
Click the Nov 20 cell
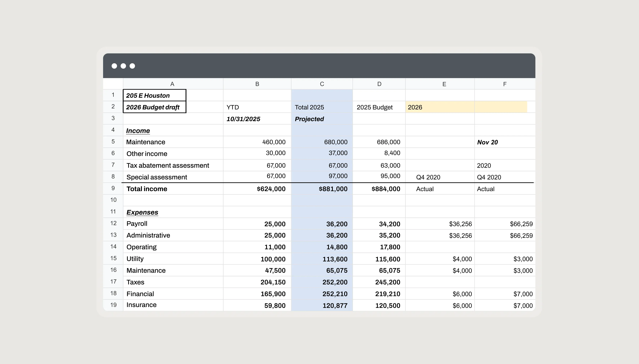[487, 142]
